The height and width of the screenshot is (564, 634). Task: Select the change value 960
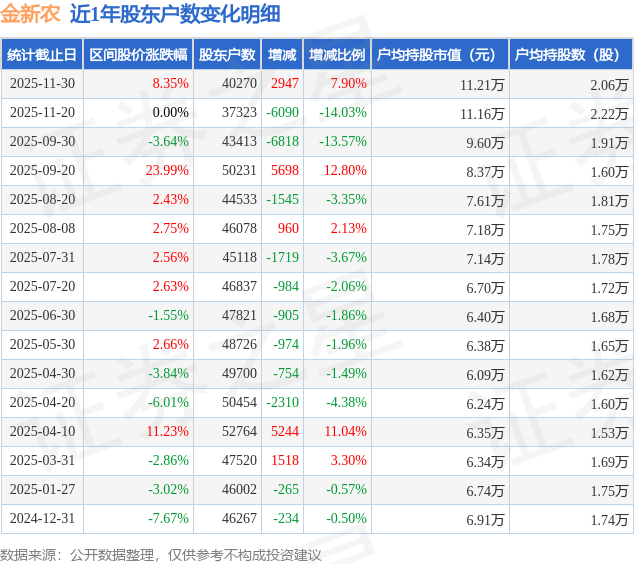tap(288, 229)
